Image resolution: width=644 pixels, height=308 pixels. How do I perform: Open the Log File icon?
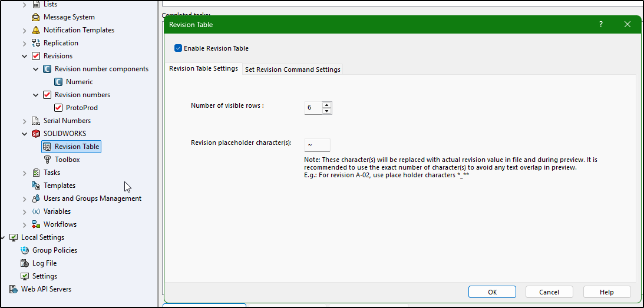(x=25, y=263)
